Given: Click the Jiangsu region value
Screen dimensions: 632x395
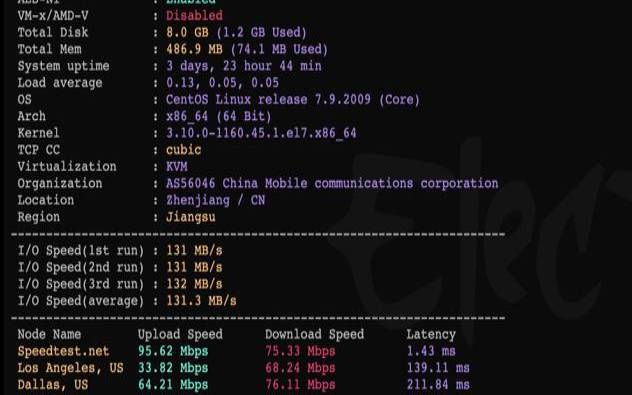Looking at the screenshot, I should pyautogui.click(x=191, y=217).
